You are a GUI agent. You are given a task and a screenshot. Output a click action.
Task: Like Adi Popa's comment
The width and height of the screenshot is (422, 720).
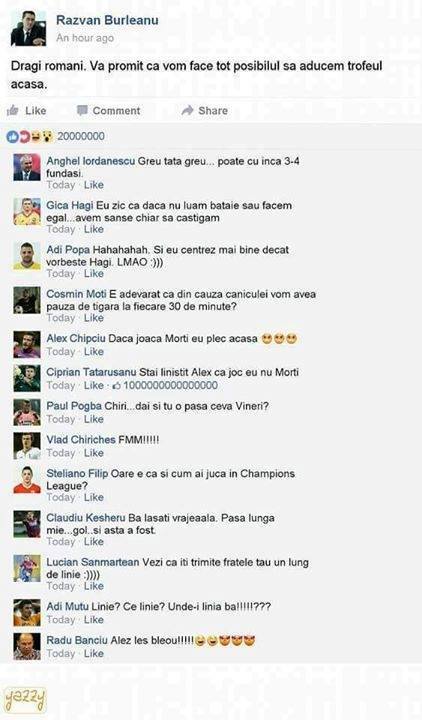coord(94,274)
